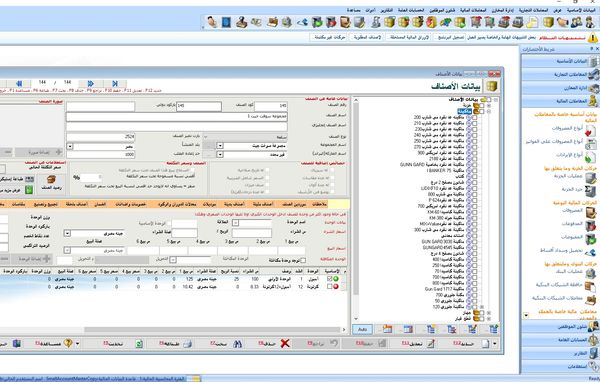
Task: Click the blue book icon in the main toolbar
Action: [x=227, y=22]
